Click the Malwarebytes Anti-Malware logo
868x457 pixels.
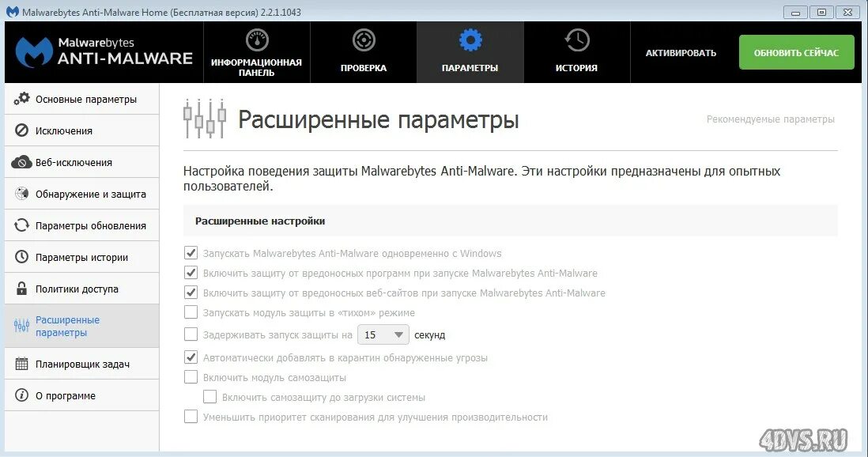[104, 52]
